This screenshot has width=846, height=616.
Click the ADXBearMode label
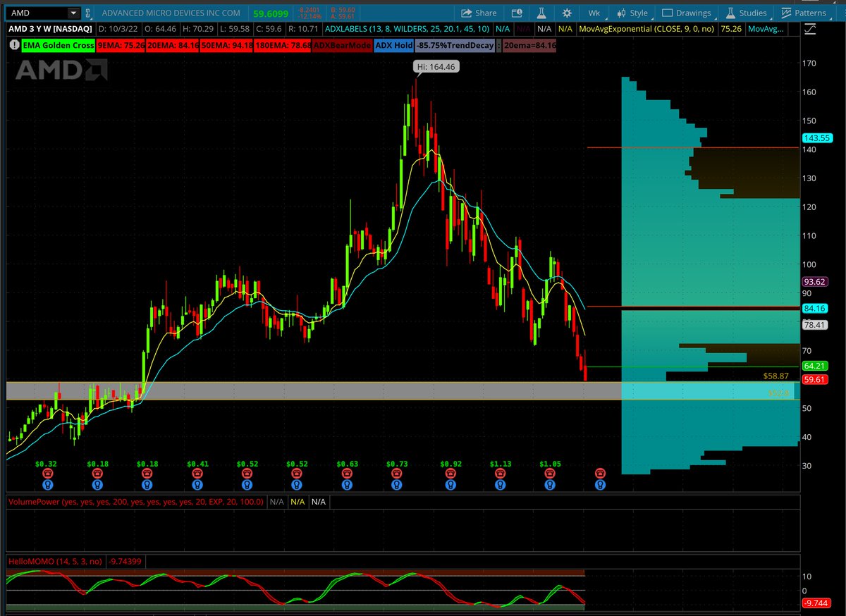point(342,45)
